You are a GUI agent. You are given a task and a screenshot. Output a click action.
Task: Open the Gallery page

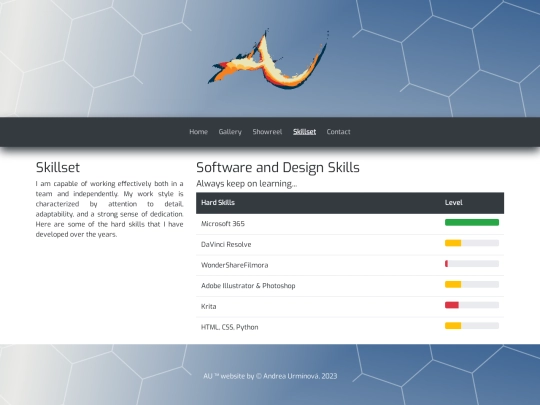230,132
